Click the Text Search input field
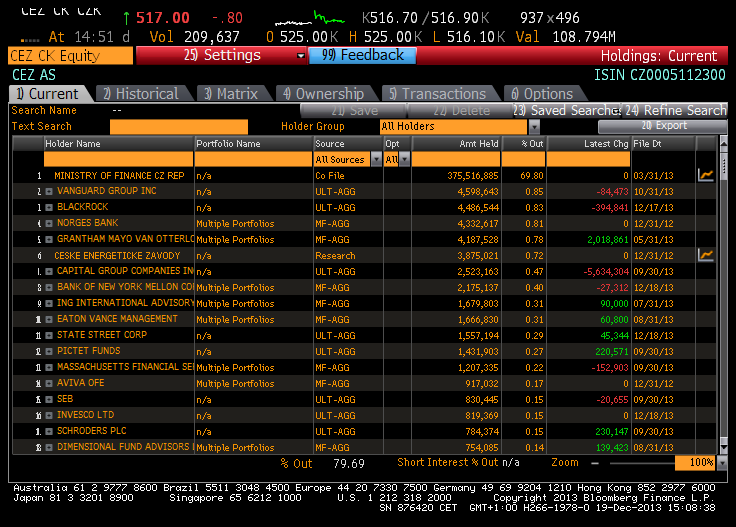Screen dimensions: 736x527 coord(179,127)
